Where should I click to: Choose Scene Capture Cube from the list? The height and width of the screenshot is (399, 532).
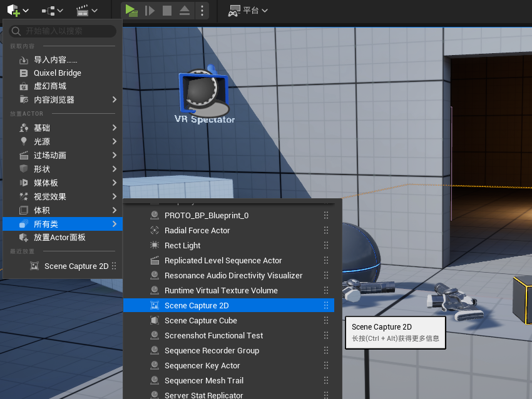click(x=200, y=321)
